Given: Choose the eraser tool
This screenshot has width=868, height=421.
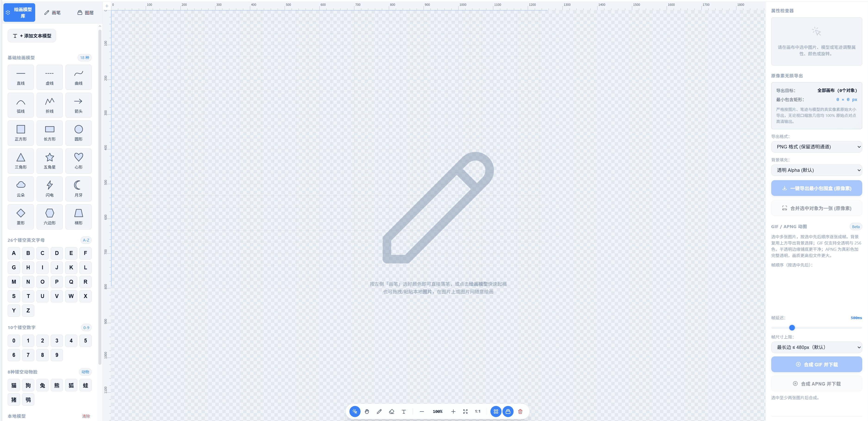Looking at the screenshot, I should click(392, 412).
